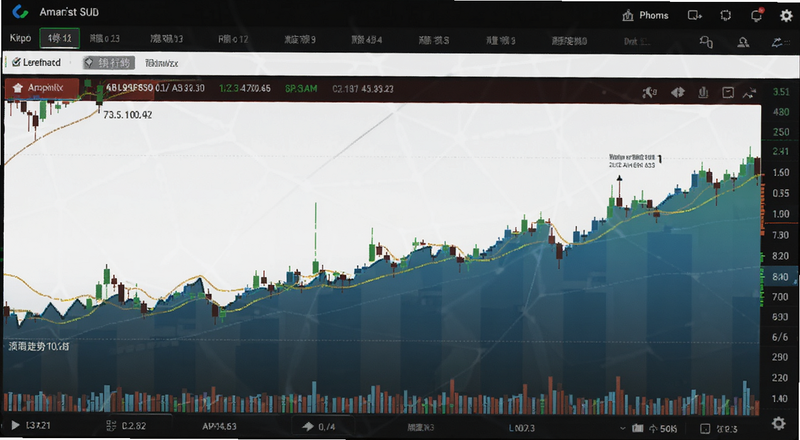This screenshot has width=800, height=440.
Task: Click the annotation label above the arrow marker
Action: tap(633, 161)
